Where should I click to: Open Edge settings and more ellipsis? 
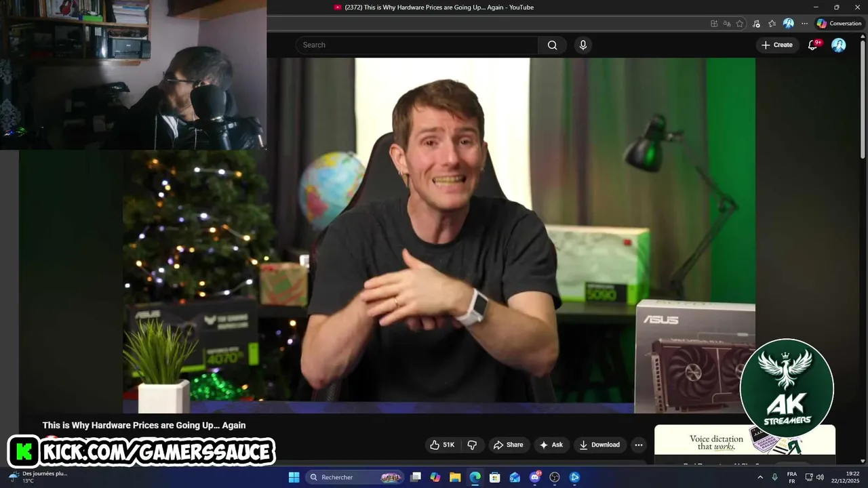pos(804,23)
